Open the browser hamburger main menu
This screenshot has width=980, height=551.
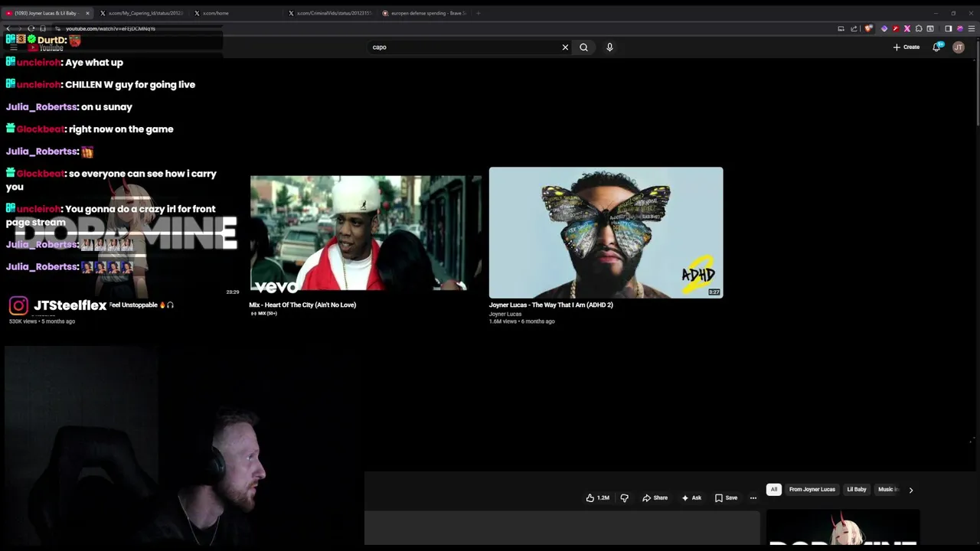(972, 28)
